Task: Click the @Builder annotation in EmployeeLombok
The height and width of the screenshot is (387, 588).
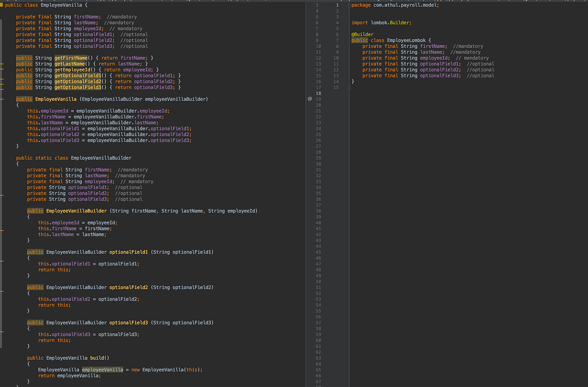Action: (362, 34)
